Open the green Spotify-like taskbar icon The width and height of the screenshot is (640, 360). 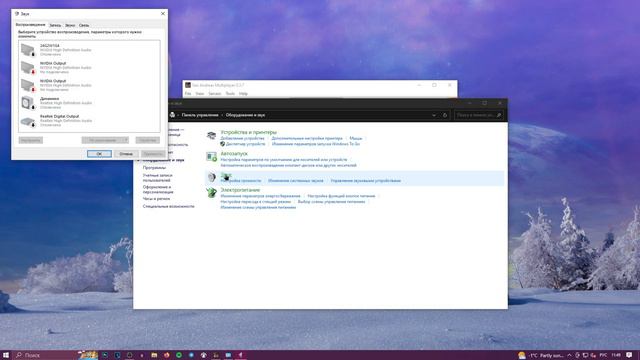[x=179, y=355]
